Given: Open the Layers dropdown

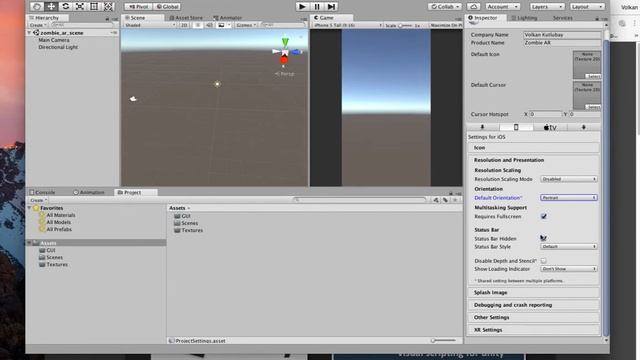Looking at the screenshot, I should [x=547, y=7].
